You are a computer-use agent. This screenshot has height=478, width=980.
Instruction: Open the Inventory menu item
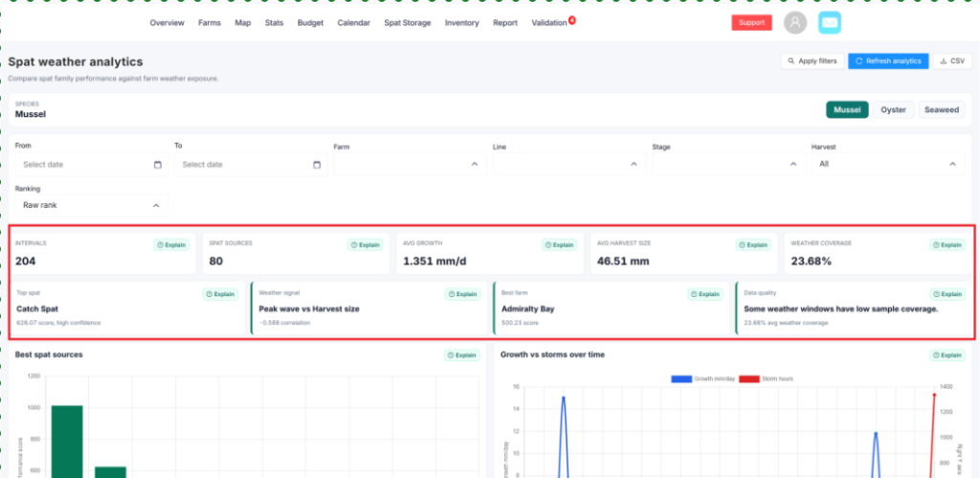[462, 23]
